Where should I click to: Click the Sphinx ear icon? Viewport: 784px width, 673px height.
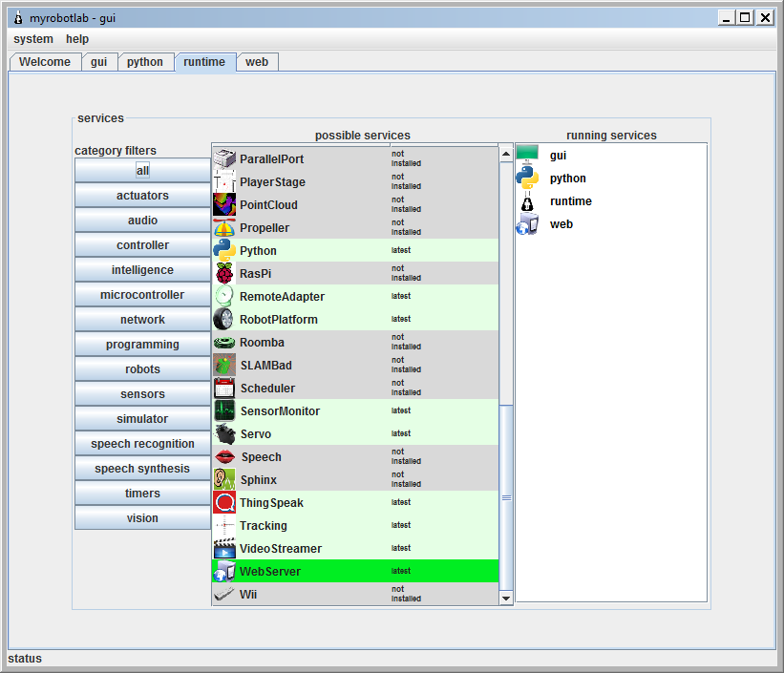[x=224, y=479]
